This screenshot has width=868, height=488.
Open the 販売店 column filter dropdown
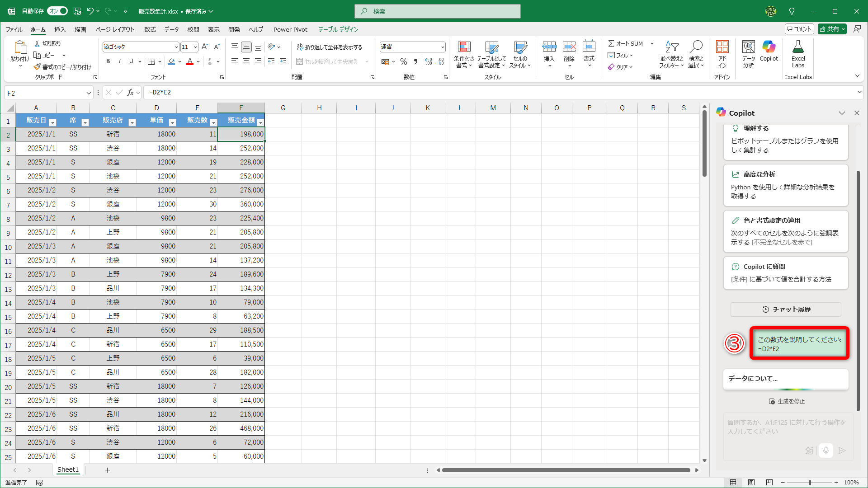click(x=132, y=122)
